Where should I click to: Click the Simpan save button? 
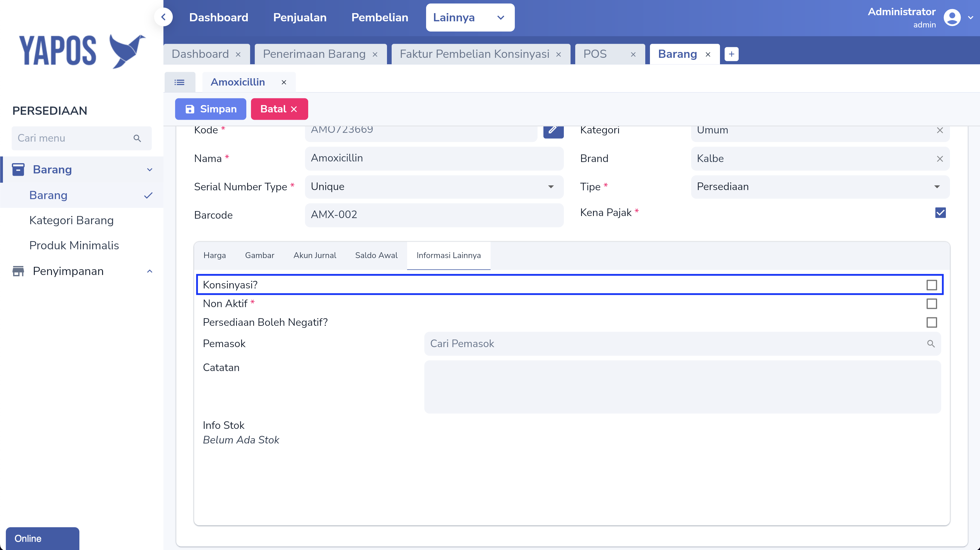210,109
